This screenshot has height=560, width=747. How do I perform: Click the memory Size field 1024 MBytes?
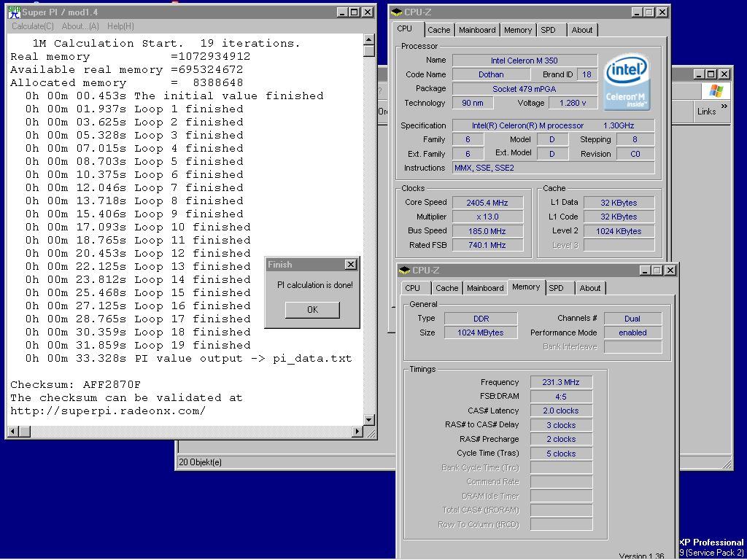coord(481,332)
